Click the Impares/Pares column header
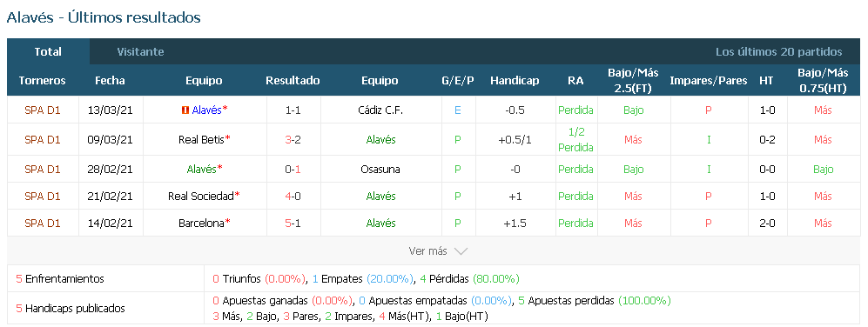 709,81
